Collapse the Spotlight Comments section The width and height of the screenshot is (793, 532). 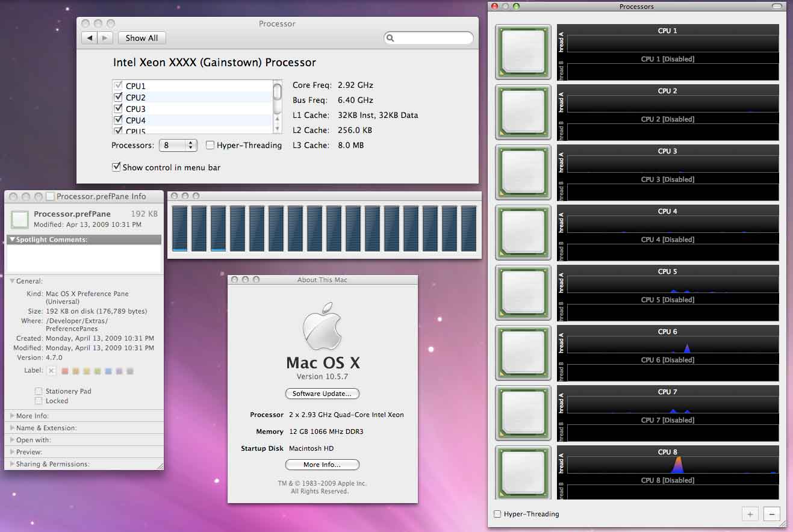pyautogui.click(x=13, y=240)
